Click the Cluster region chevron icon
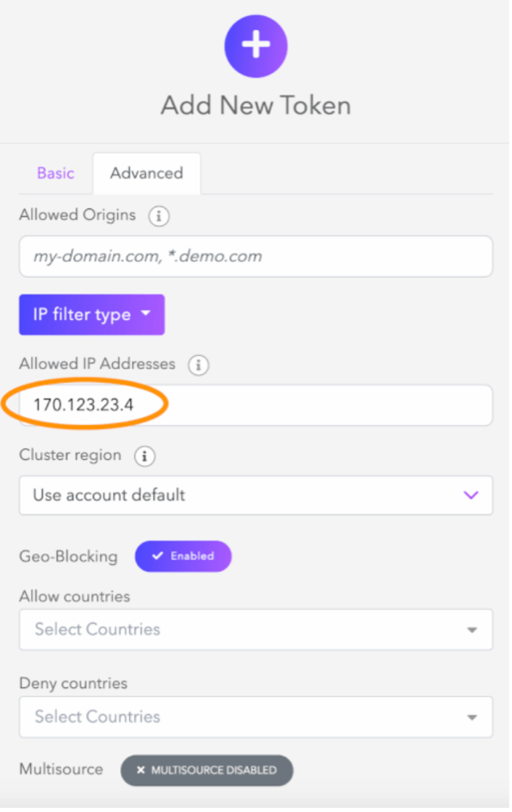 point(470,495)
